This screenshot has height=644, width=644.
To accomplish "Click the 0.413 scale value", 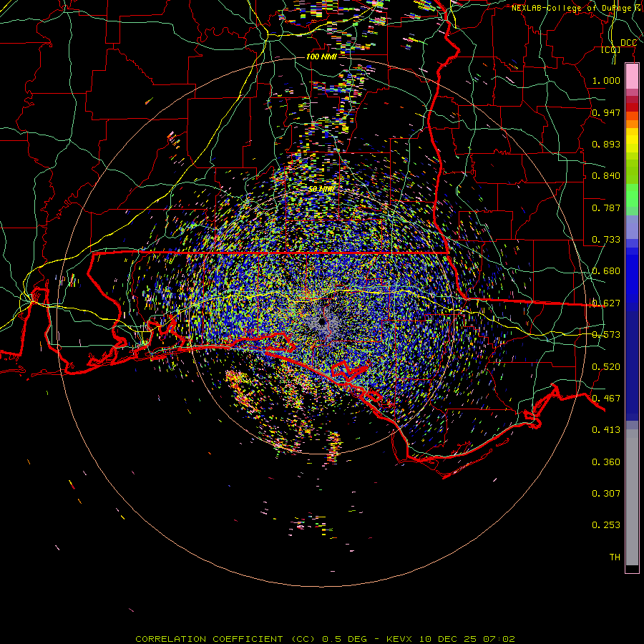I will [x=606, y=430].
